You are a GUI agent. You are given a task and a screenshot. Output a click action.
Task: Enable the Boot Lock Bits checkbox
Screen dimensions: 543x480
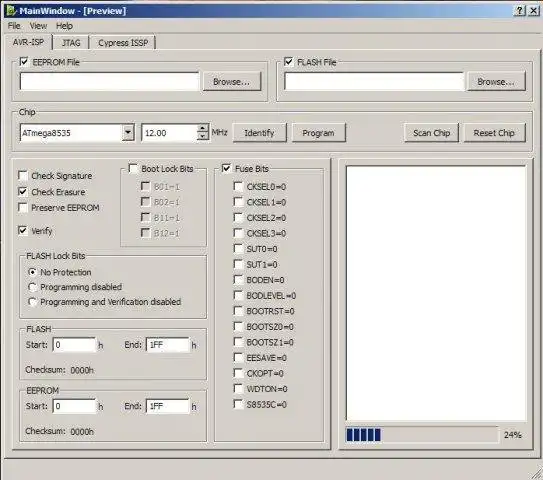pos(133,169)
